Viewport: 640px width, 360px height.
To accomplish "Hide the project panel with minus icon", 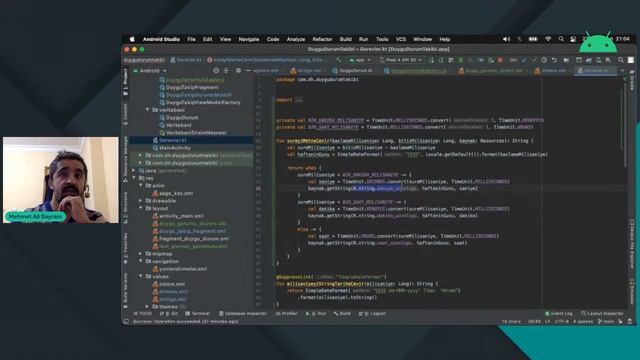I will [x=248, y=71].
